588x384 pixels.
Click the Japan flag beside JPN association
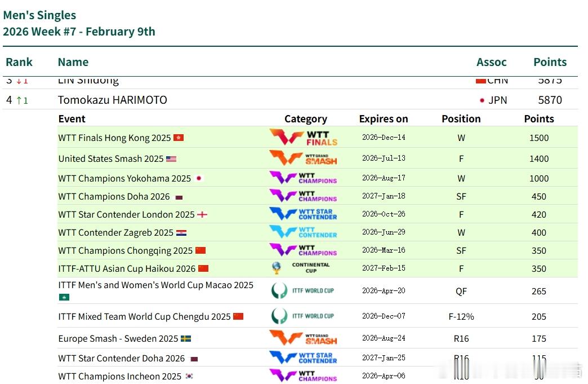(482, 100)
